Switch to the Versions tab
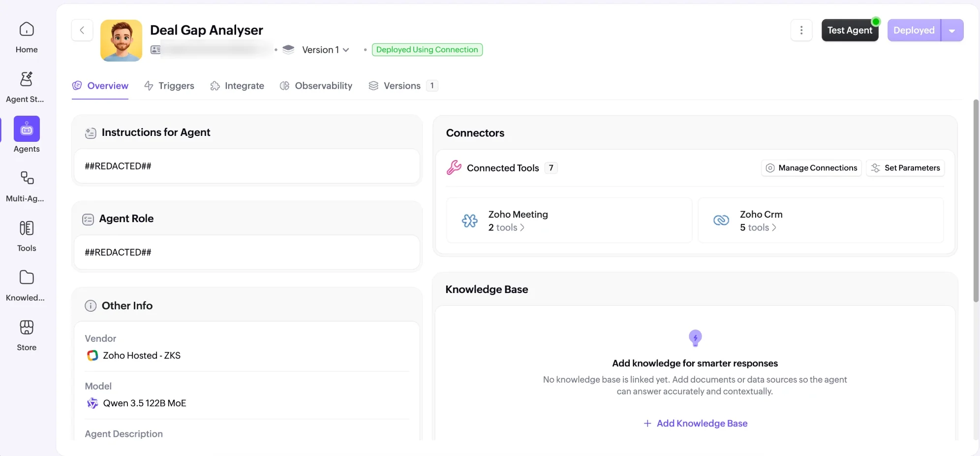The height and width of the screenshot is (456, 980). 403,86
